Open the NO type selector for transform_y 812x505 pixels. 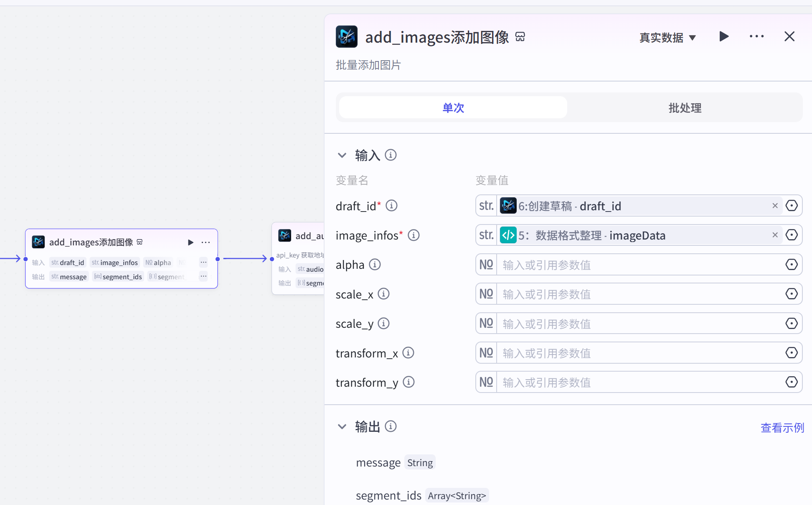click(x=486, y=382)
